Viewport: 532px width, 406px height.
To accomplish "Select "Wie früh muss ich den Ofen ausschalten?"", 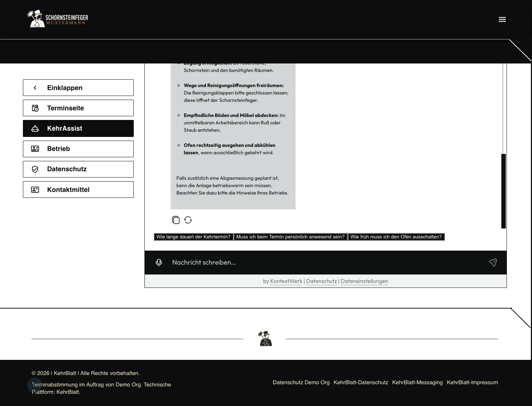I will coord(396,237).
